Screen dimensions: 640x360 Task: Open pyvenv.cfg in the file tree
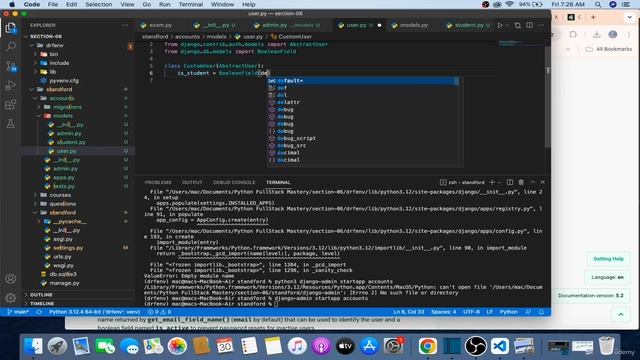coord(64,80)
